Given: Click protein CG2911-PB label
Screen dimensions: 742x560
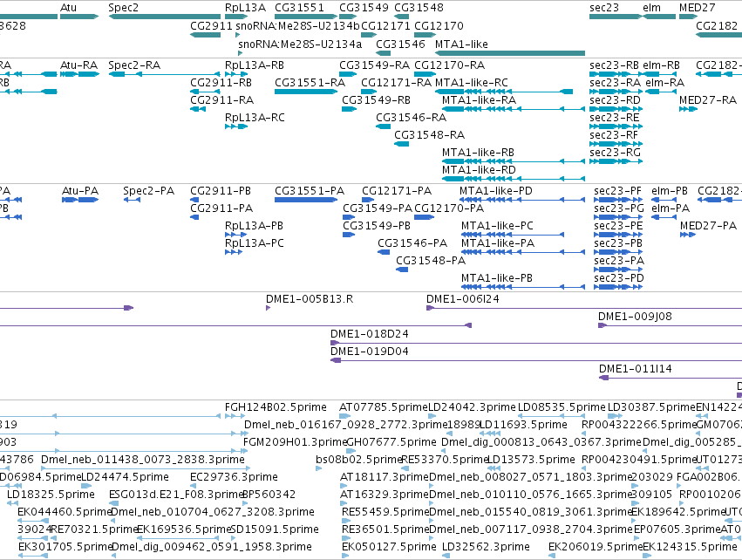Looking at the screenshot, I should tap(221, 191).
